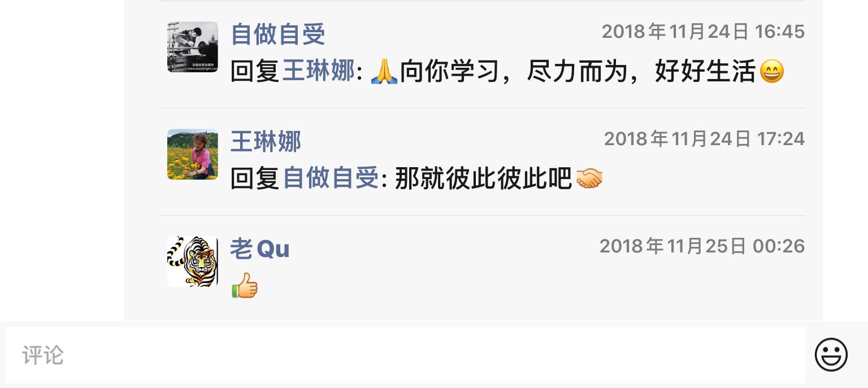This screenshot has width=868, height=388.
Task: Open 王琳娜's flower field avatar
Action: point(193,154)
